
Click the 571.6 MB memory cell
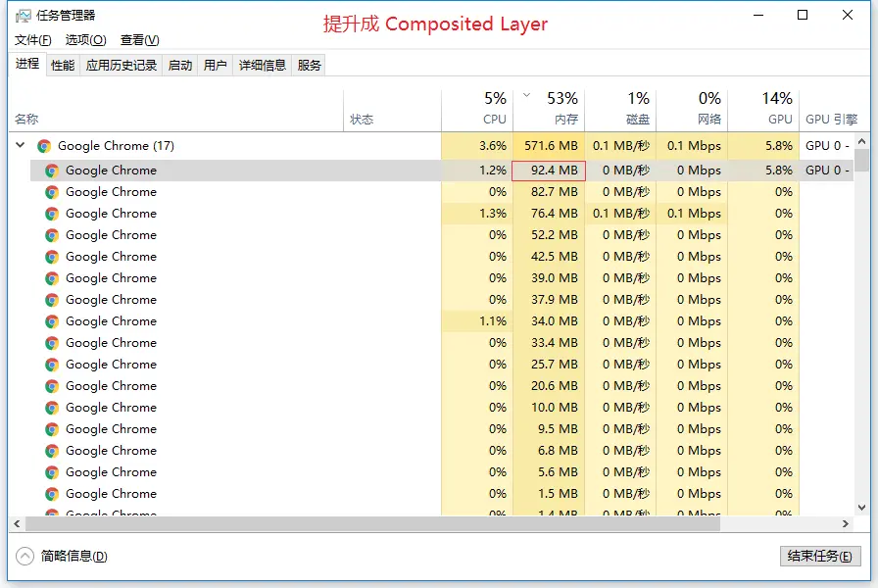[549, 146]
